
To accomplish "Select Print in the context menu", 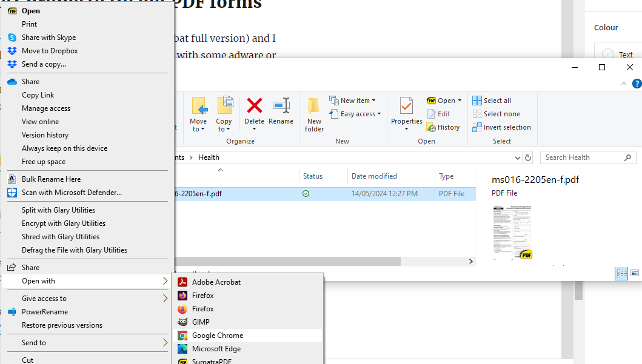I will 87,24.
